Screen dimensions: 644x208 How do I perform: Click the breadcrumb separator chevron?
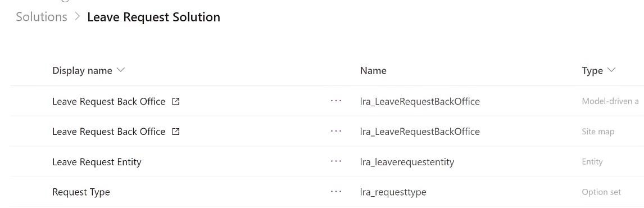[x=77, y=17]
